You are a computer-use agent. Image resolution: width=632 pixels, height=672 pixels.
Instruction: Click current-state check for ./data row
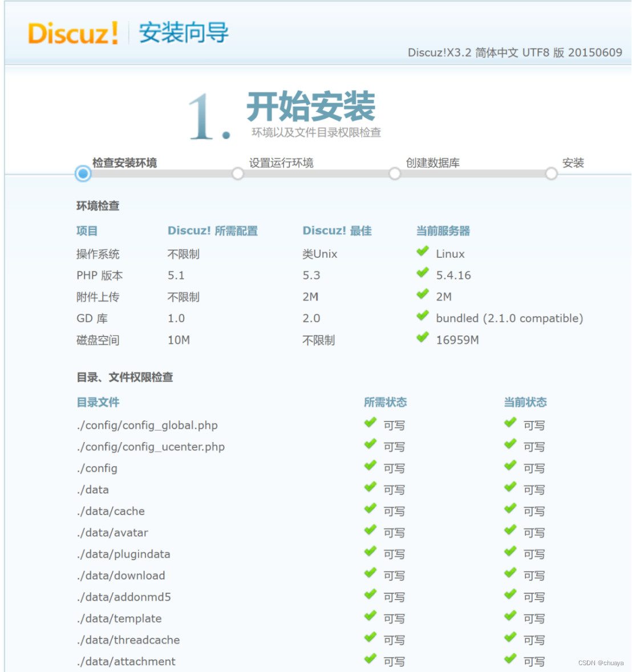tap(511, 487)
